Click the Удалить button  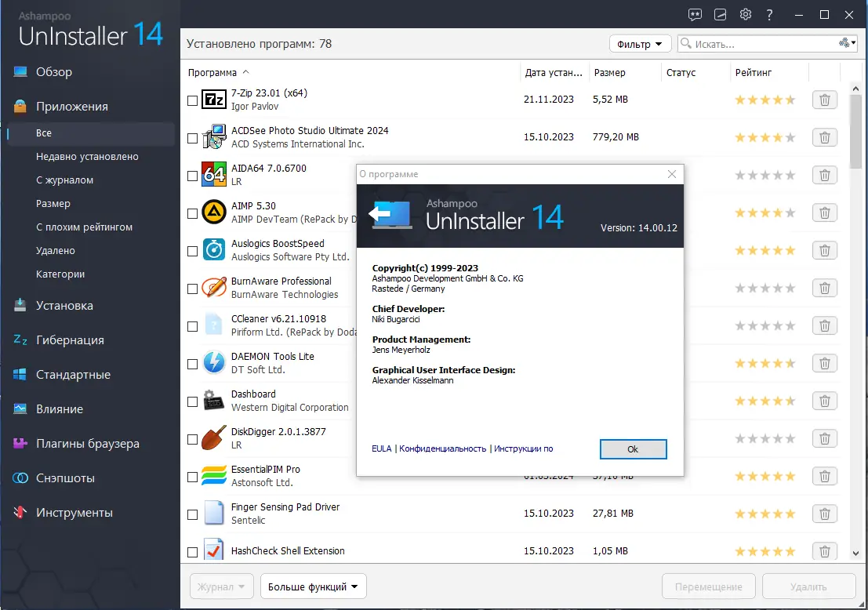point(808,586)
